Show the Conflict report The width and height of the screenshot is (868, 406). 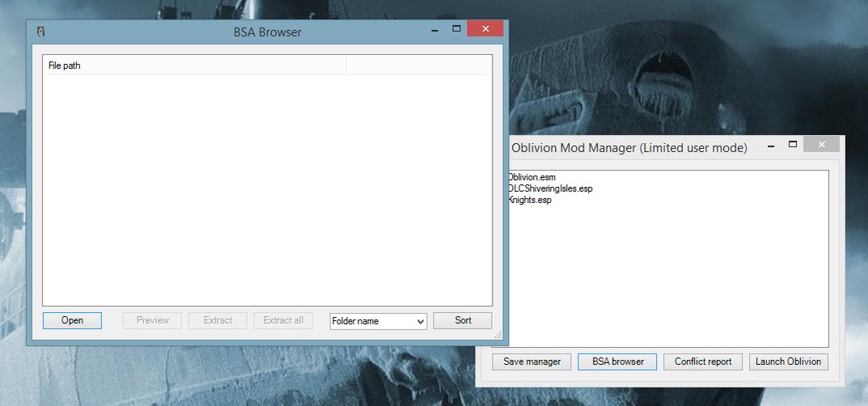pos(703,362)
